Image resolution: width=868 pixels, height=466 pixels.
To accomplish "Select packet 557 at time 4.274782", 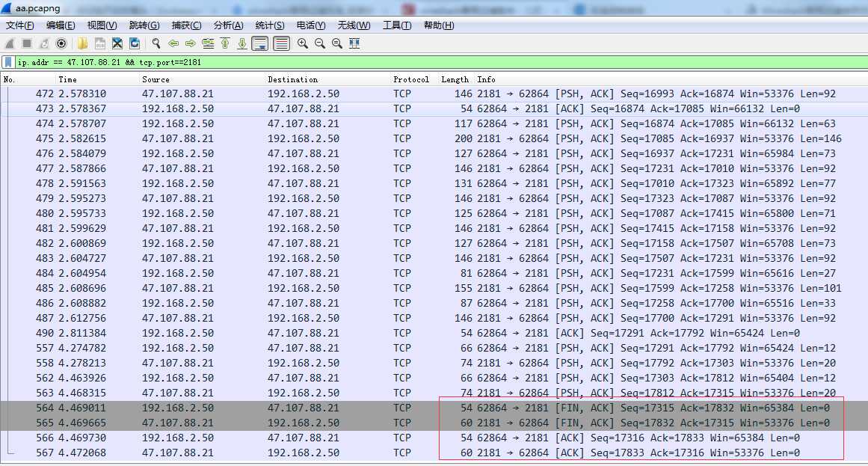I will [x=434, y=348].
